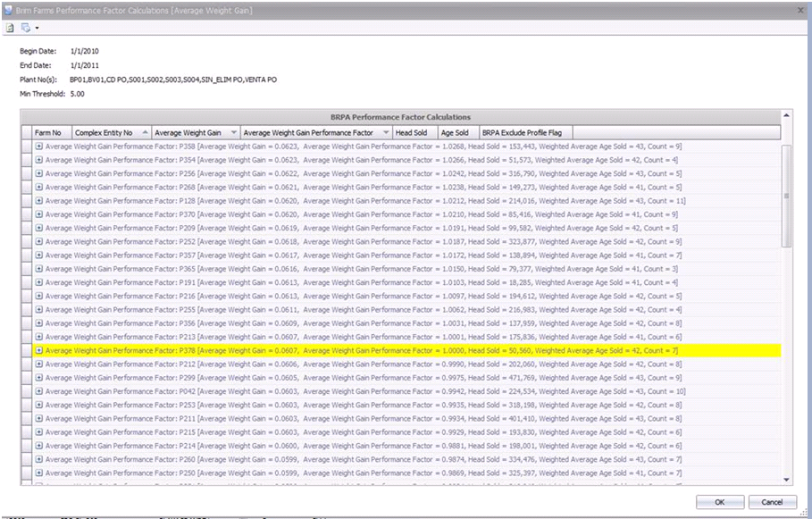Click the Begin Date value 1/1/2010
Image resolution: width=812 pixels, height=519 pixels.
84,51
